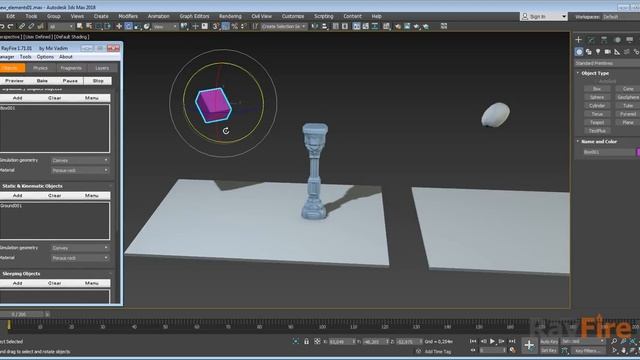Open Static objects Material dropdown
The width and height of the screenshot is (640, 360).
point(80,258)
